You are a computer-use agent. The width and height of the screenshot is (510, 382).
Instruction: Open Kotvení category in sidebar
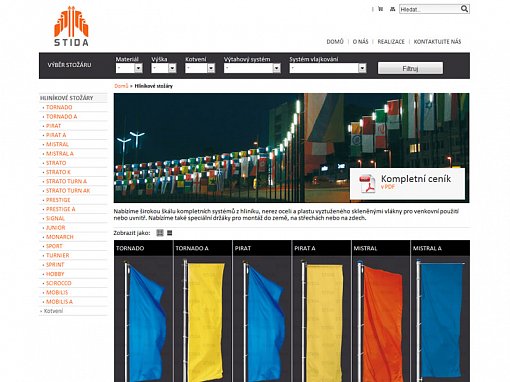coord(53,311)
